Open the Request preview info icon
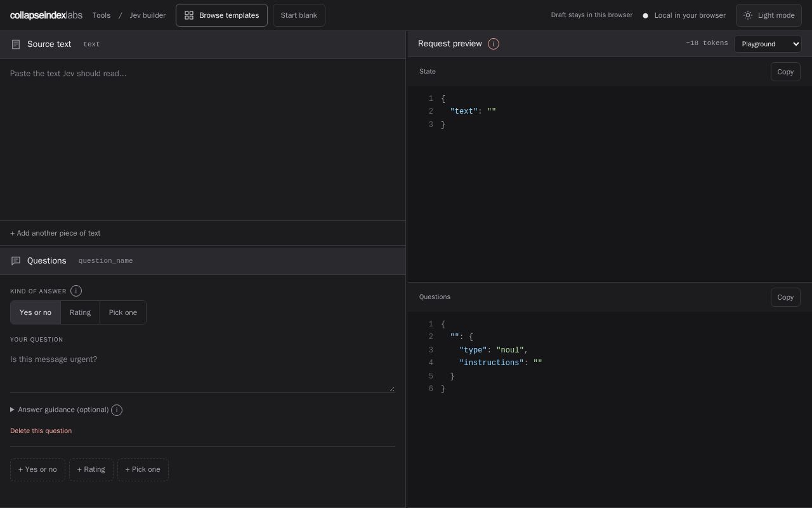 point(494,44)
